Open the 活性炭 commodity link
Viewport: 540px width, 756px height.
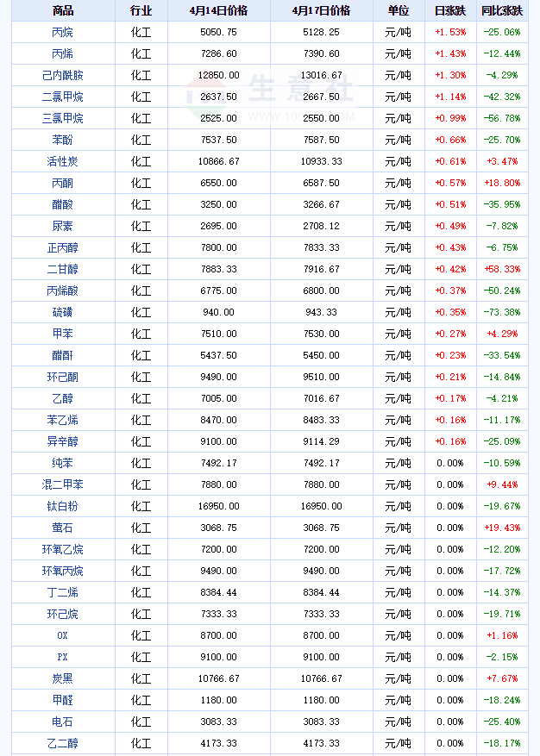[x=63, y=161]
